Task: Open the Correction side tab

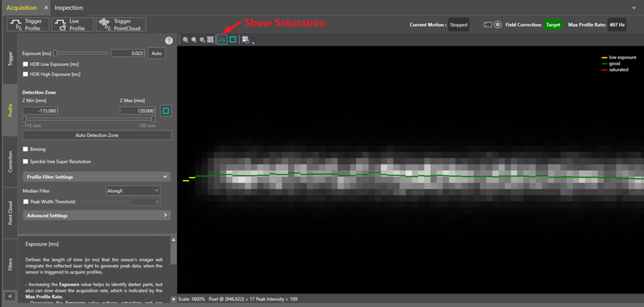Action: coord(10,162)
